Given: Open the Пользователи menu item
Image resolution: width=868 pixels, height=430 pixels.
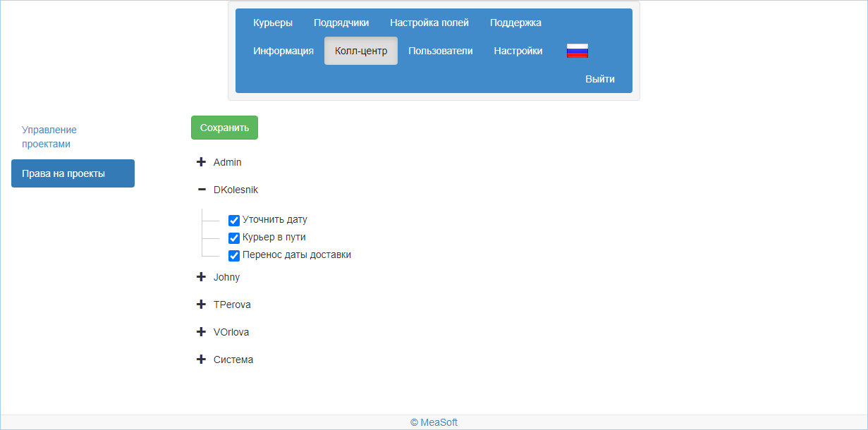Looking at the screenshot, I should coord(441,51).
